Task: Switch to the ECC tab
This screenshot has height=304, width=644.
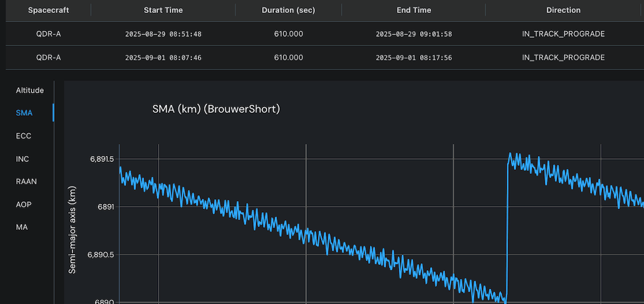Action: 23,136
